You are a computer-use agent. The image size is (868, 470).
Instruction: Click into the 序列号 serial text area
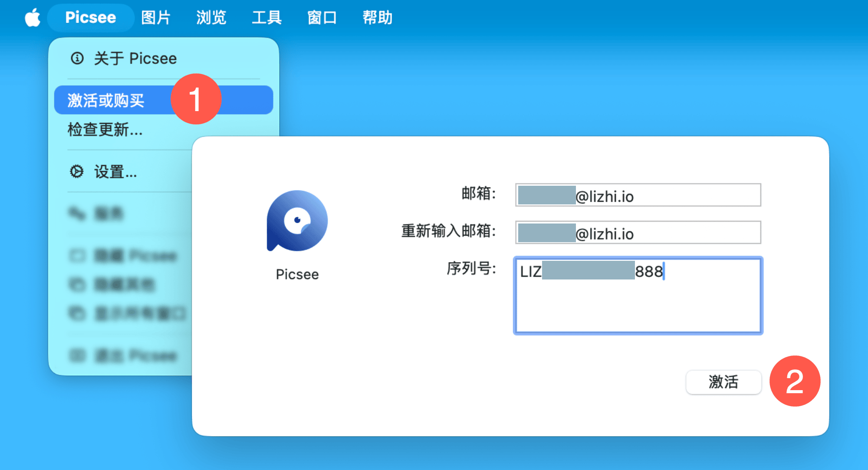pyautogui.click(x=638, y=304)
